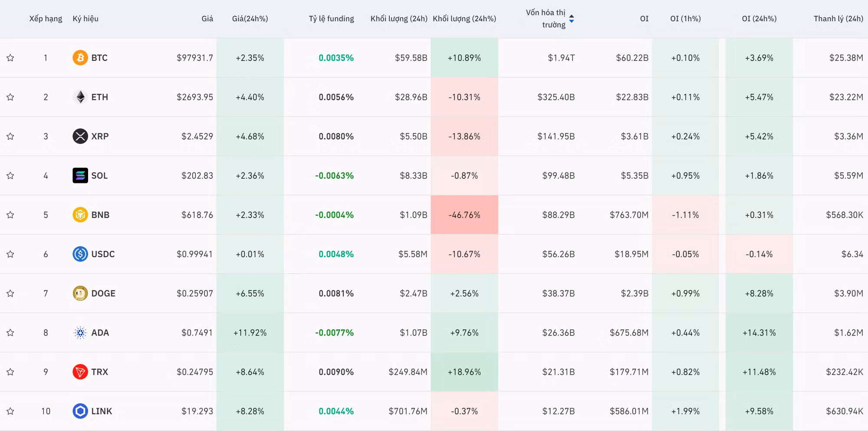Open the DOGE symbol link

(103, 293)
